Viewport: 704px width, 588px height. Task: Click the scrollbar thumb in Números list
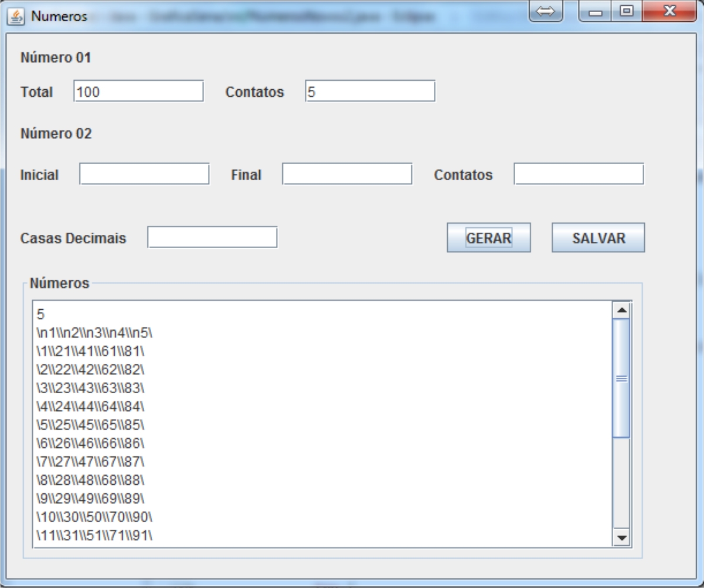point(622,378)
